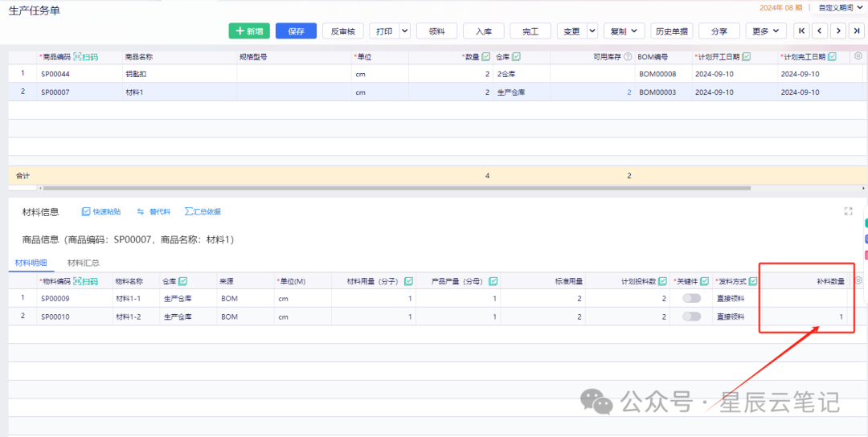Toggle checkbox on material table 仓库 column
Viewport: 868px width, 437px height.
tap(182, 281)
